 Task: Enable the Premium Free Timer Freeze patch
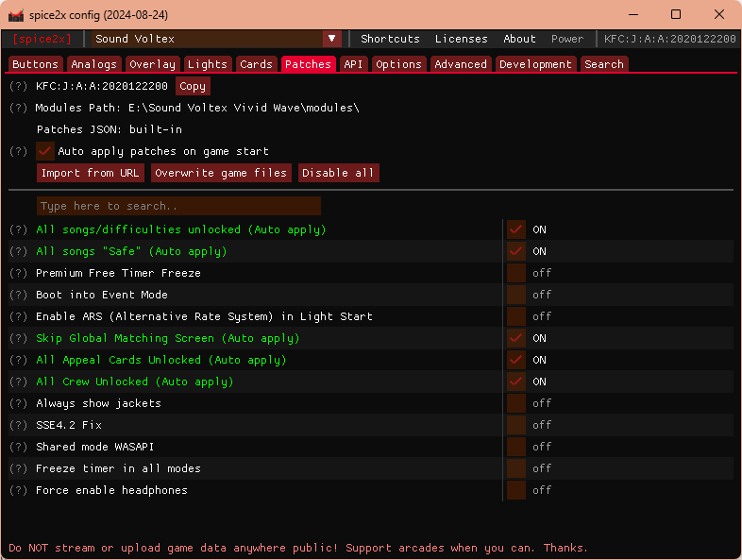(x=515, y=273)
